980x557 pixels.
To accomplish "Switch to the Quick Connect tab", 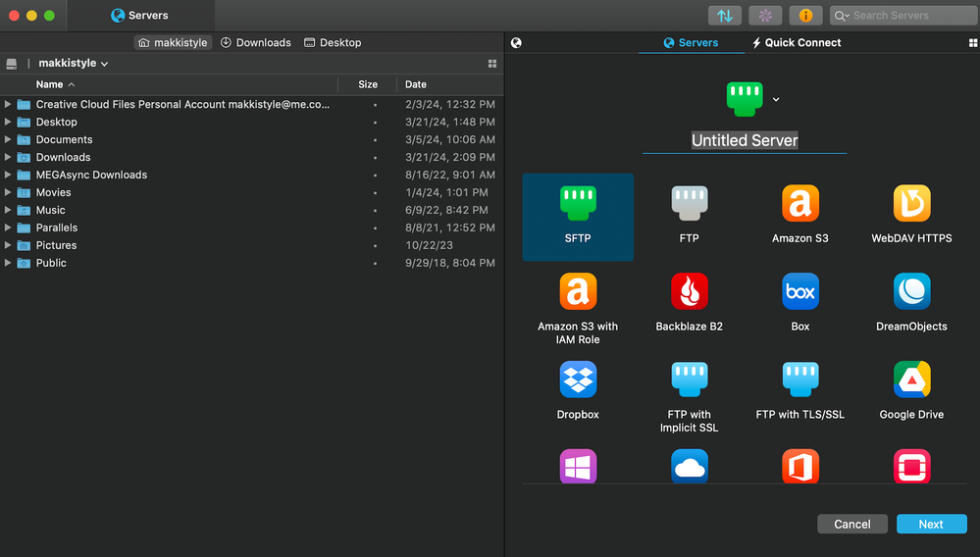I will pos(796,43).
